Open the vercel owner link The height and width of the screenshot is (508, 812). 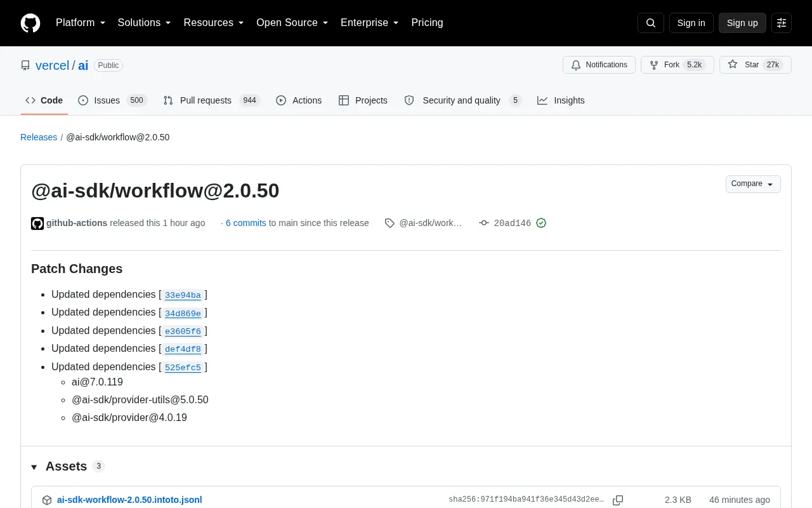tap(52, 65)
